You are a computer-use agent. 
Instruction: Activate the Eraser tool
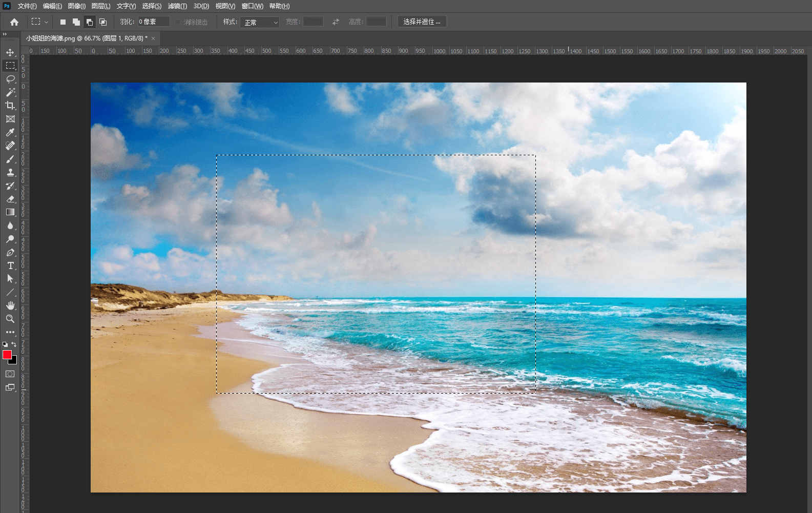click(x=10, y=199)
